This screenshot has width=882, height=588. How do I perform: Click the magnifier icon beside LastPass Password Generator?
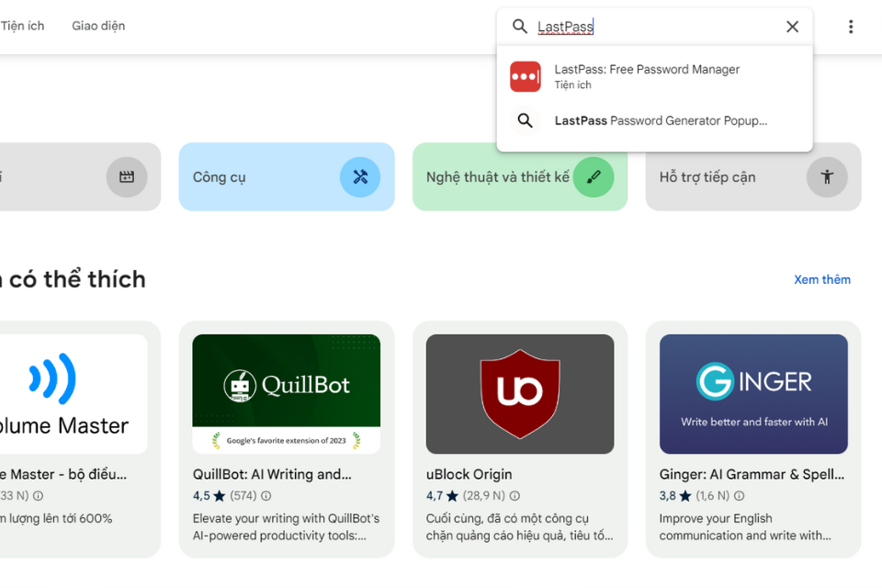(x=526, y=120)
